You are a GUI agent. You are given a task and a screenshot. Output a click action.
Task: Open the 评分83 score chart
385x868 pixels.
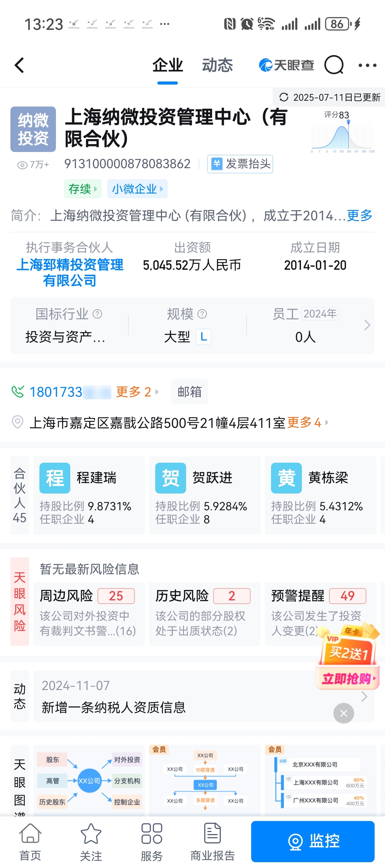[343, 132]
